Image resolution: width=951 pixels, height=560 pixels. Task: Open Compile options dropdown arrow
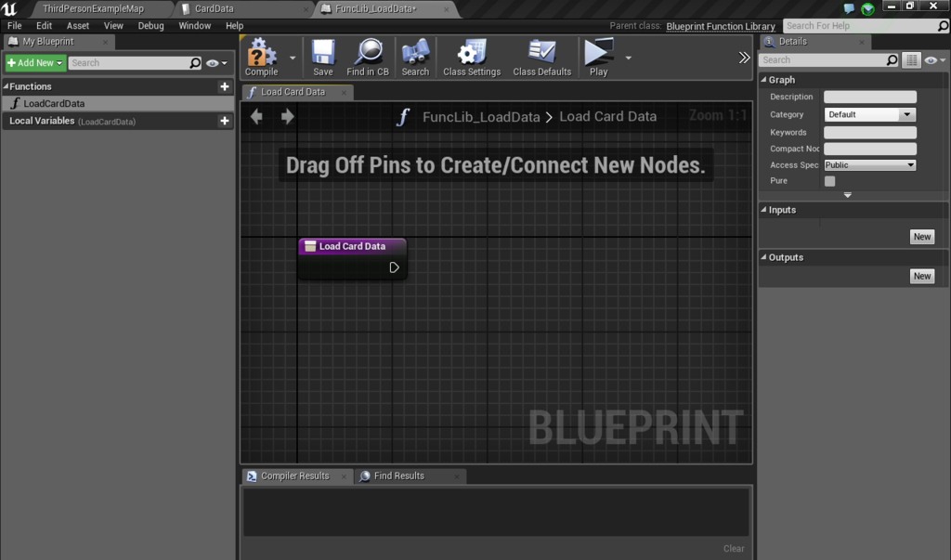[293, 59]
